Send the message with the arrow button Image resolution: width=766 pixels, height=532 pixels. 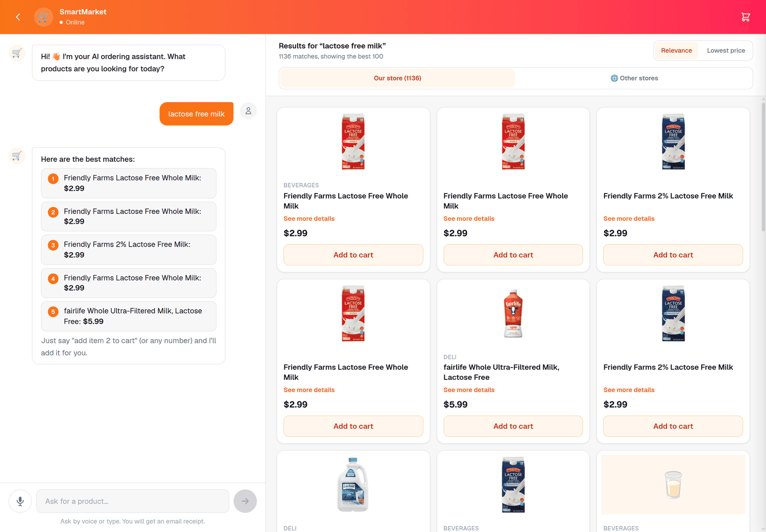[245, 501]
